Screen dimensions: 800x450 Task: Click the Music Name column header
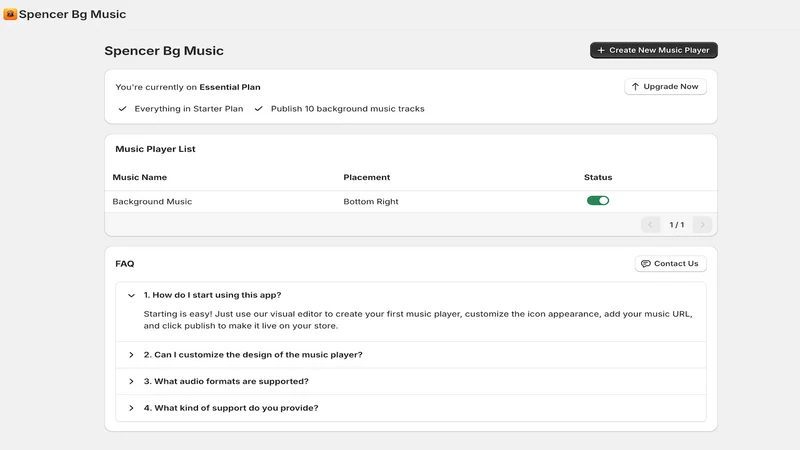click(x=140, y=178)
